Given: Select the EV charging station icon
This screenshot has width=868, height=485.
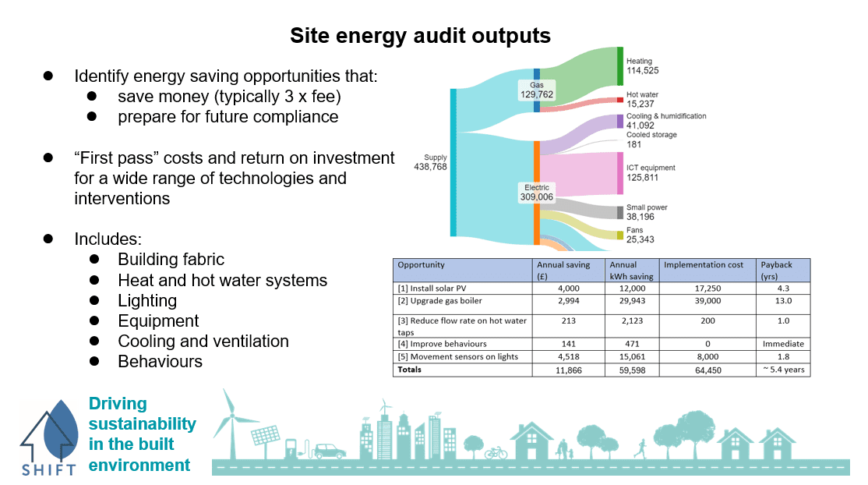Looking at the screenshot, I should pos(294,449).
